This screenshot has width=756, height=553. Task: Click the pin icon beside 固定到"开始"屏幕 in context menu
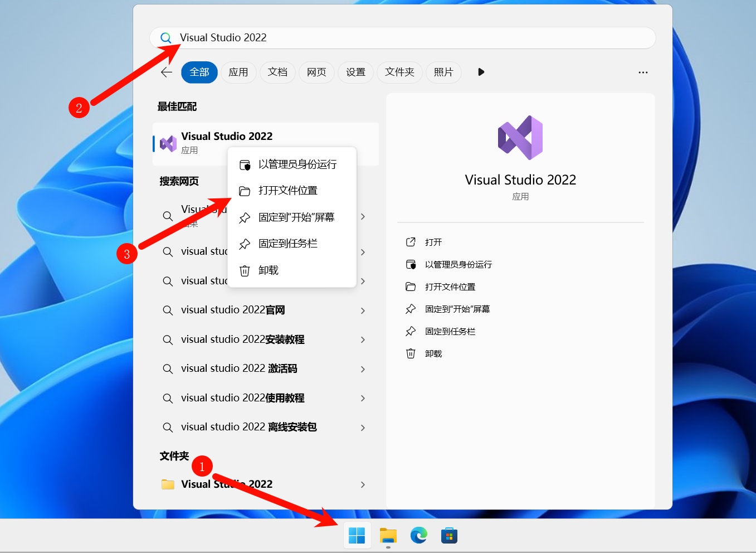245,218
